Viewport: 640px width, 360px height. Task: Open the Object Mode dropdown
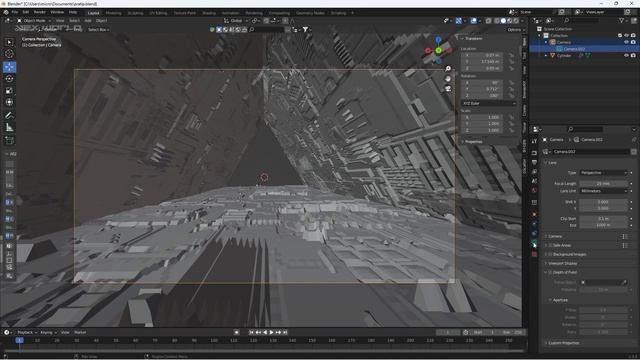(x=34, y=20)
